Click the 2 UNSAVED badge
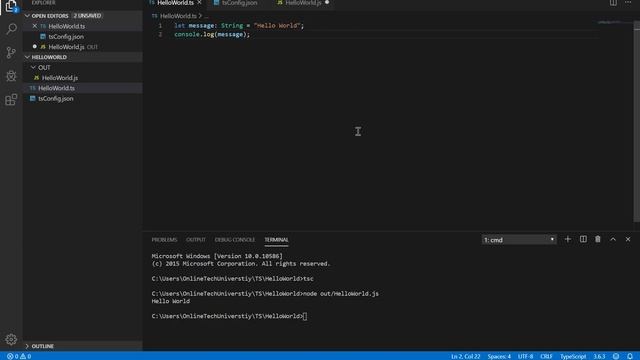The width and height of the screenshot is (640, 360). coord(87,16)
